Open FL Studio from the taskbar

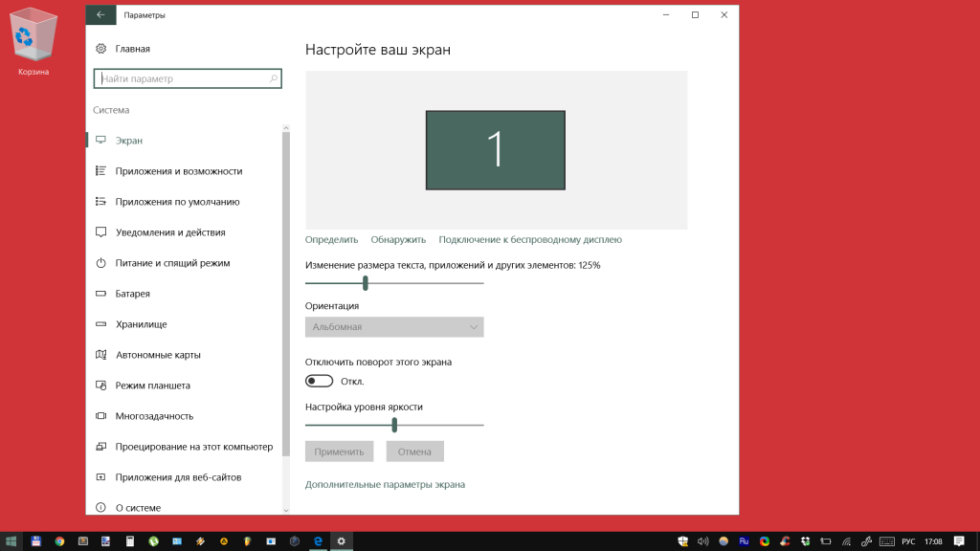tap(248, 541)
